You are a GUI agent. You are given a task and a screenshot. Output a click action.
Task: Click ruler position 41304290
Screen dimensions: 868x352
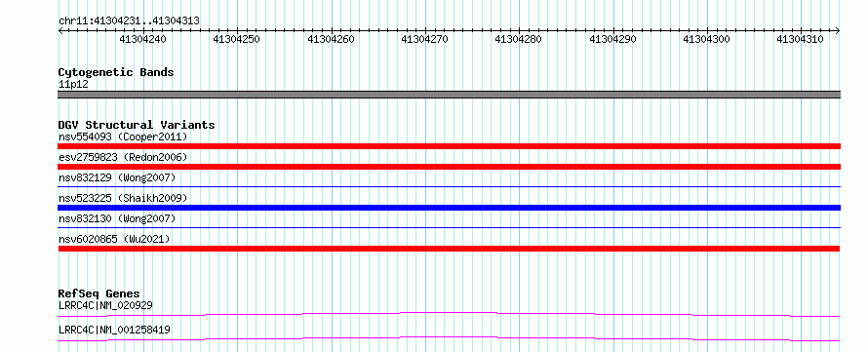click(x=612, y=39)
